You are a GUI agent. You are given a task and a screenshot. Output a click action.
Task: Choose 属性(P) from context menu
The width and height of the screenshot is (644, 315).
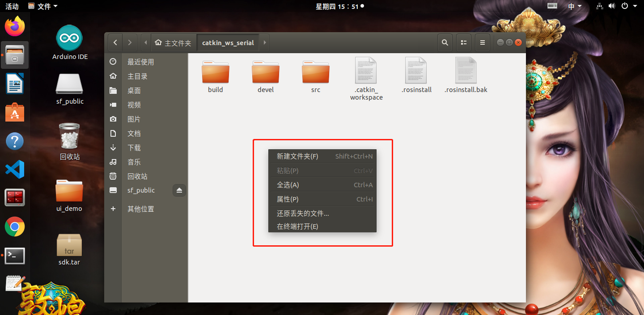coord(322,199)
